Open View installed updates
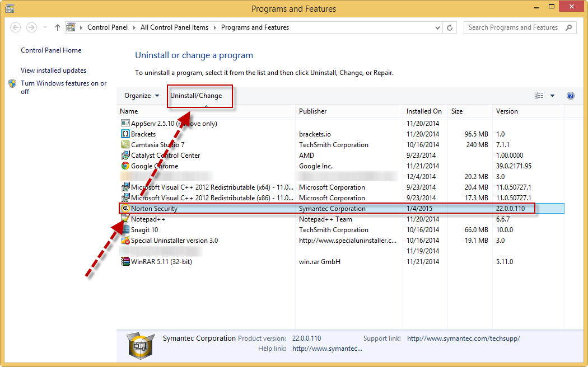This screenshot has height=367, width=588. click(x=54, y=70)
